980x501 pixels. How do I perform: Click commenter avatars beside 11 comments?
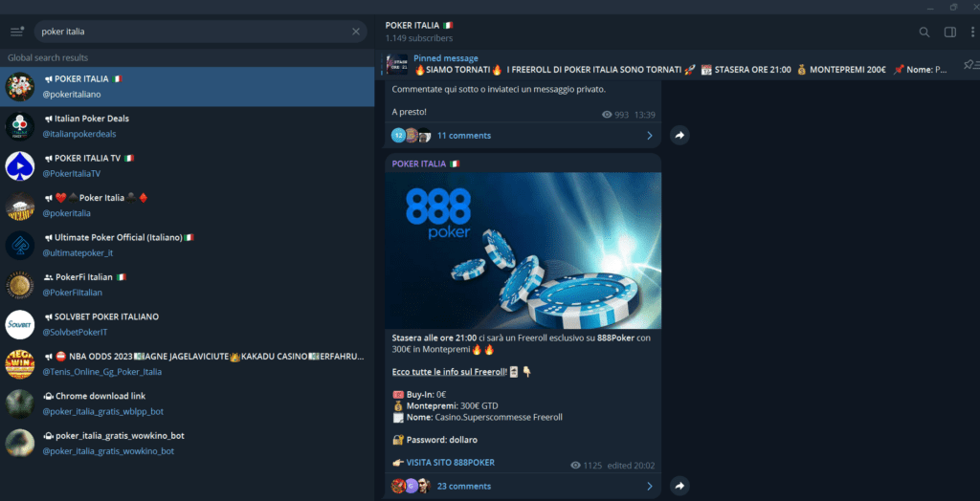click(412, 136)
